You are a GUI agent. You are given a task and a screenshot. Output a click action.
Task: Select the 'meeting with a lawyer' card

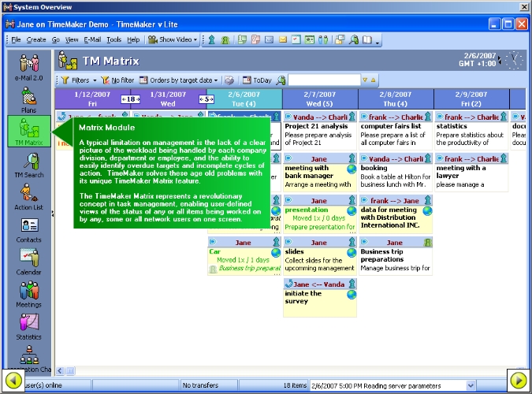pyautogui.click(x=471, y=173)
